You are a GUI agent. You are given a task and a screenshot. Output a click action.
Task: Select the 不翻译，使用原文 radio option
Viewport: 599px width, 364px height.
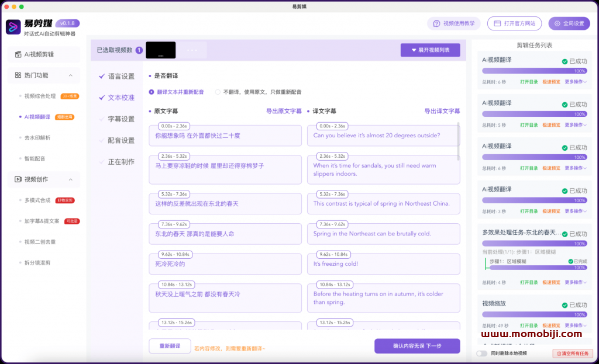coord(218,92)
